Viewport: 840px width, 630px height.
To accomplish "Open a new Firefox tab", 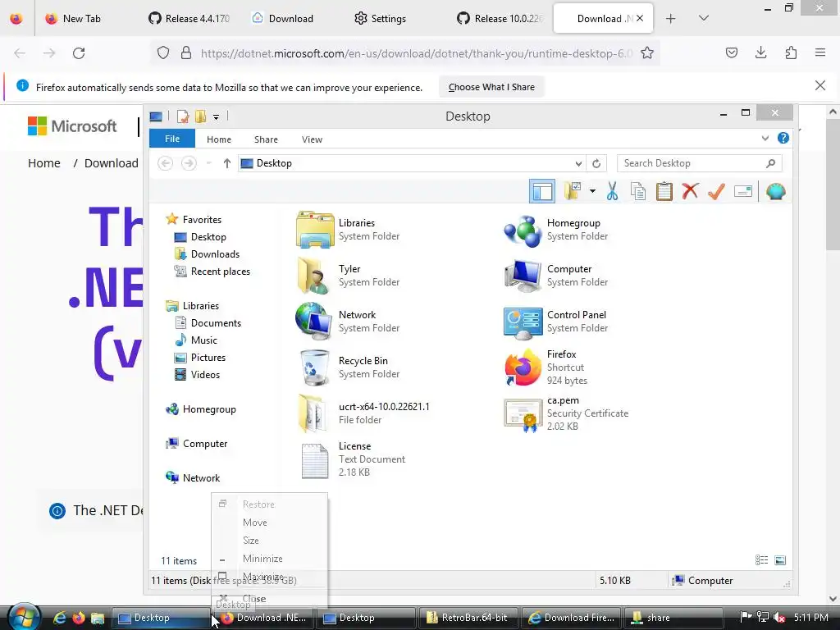I will pyautogui.click(x=670, y=19).
